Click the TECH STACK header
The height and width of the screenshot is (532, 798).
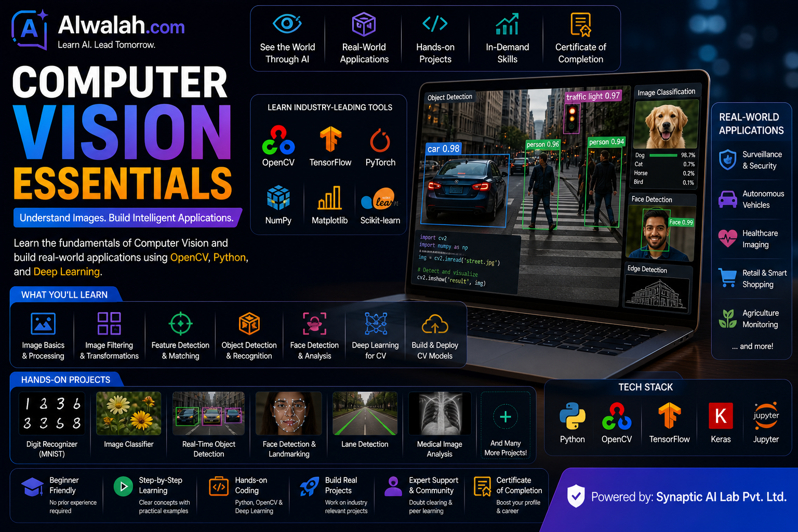(645, 387)
